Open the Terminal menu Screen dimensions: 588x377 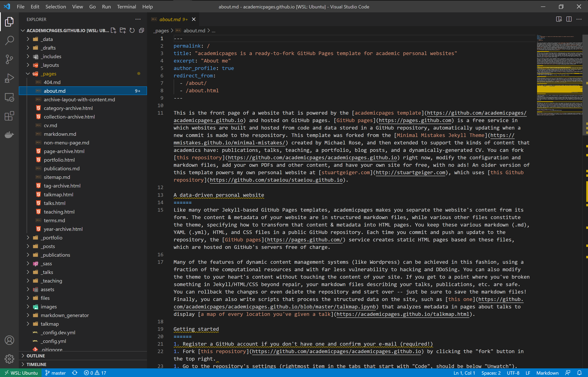(x=126, y=7)
